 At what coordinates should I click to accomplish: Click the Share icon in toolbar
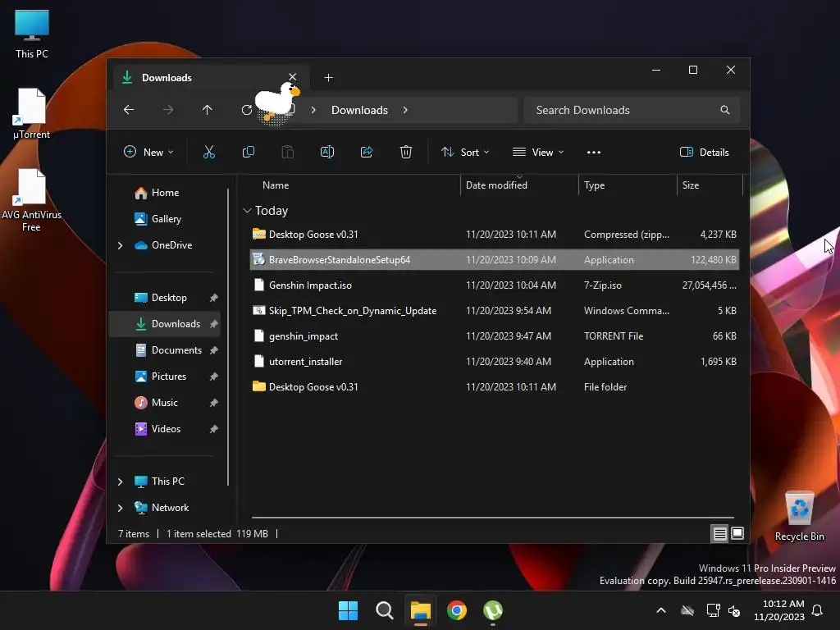[x=367, y=152]
